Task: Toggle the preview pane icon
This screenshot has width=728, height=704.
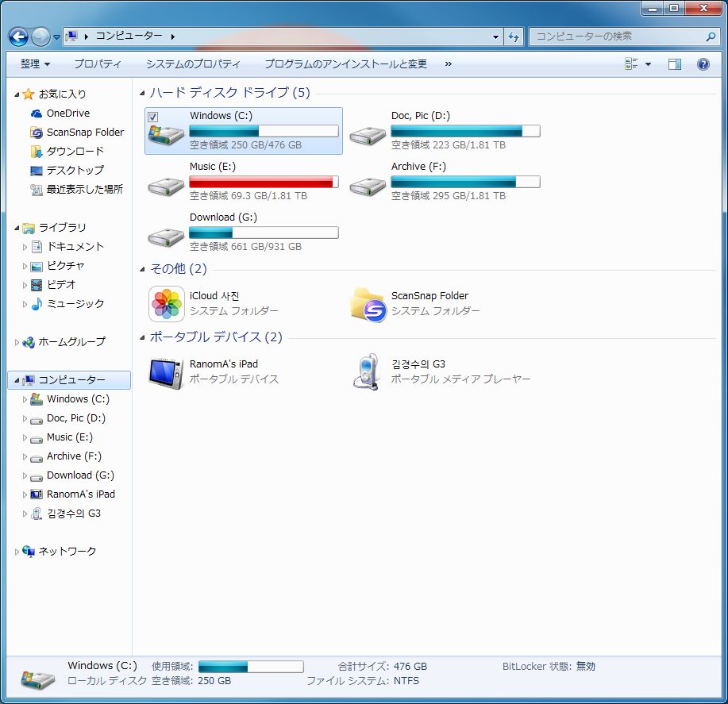Action: (x=675, y=64)
